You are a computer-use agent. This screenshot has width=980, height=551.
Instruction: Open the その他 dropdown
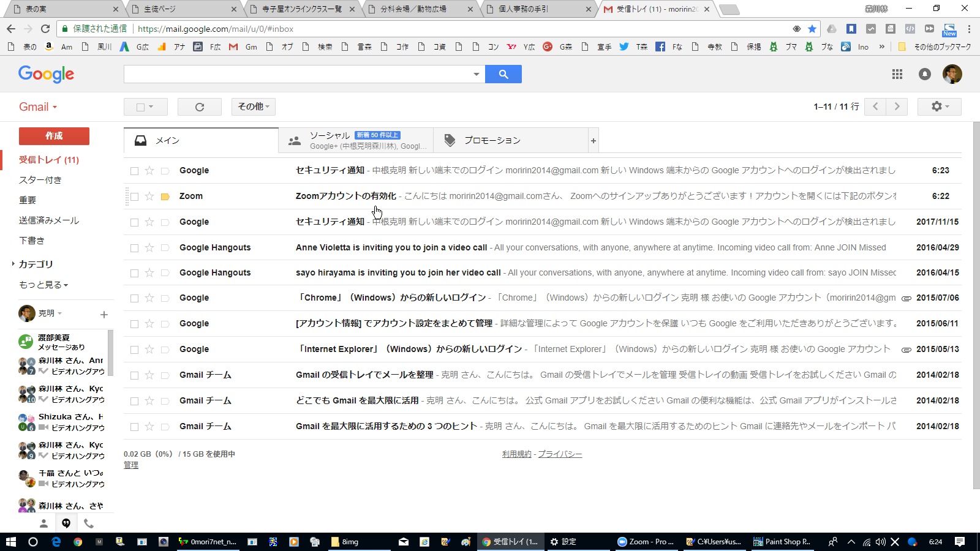(254, 107)
